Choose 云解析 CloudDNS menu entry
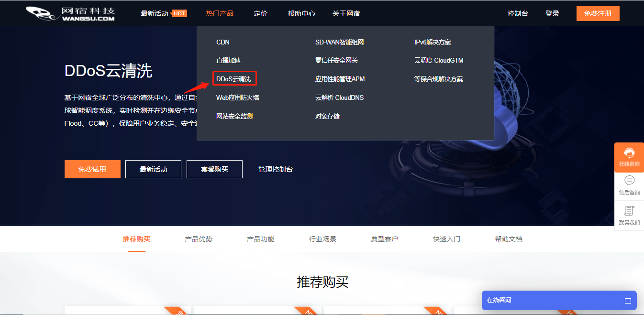 339,98
